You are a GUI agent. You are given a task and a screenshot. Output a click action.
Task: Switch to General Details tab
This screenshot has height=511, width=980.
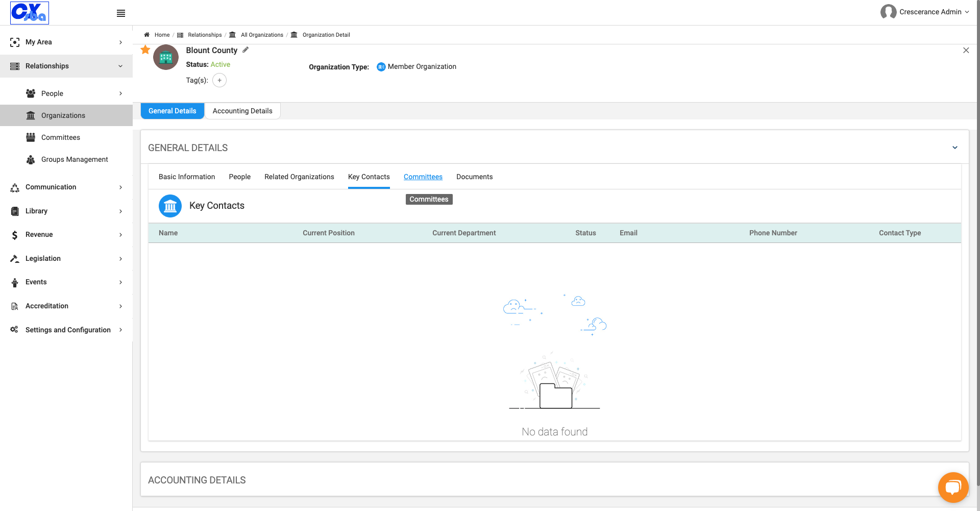pyautogui.click(x=173, y=111)
